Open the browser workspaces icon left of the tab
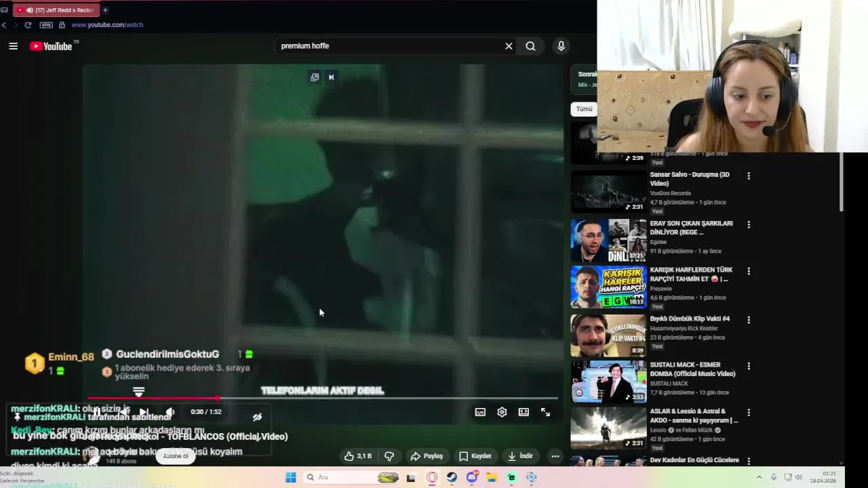This screenshot has width=868, height=488. point(4,10)
